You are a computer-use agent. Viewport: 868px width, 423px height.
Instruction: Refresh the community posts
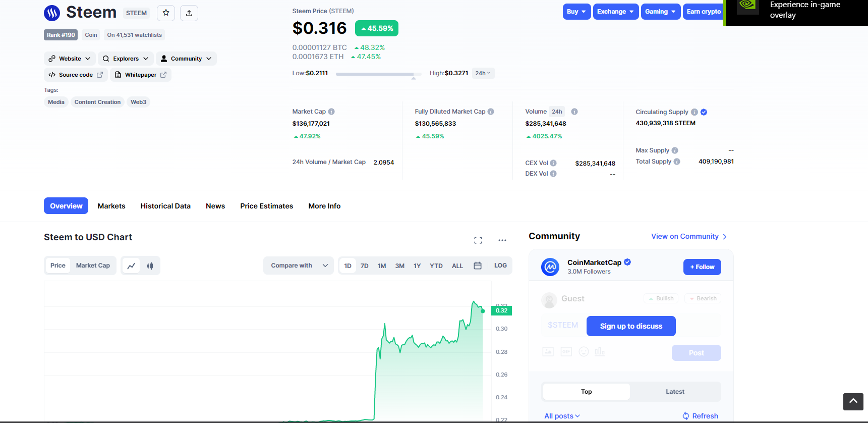701,416
